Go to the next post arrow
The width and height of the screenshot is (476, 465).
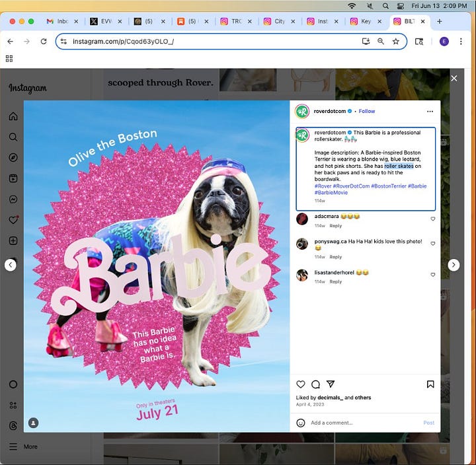[454, 265]
